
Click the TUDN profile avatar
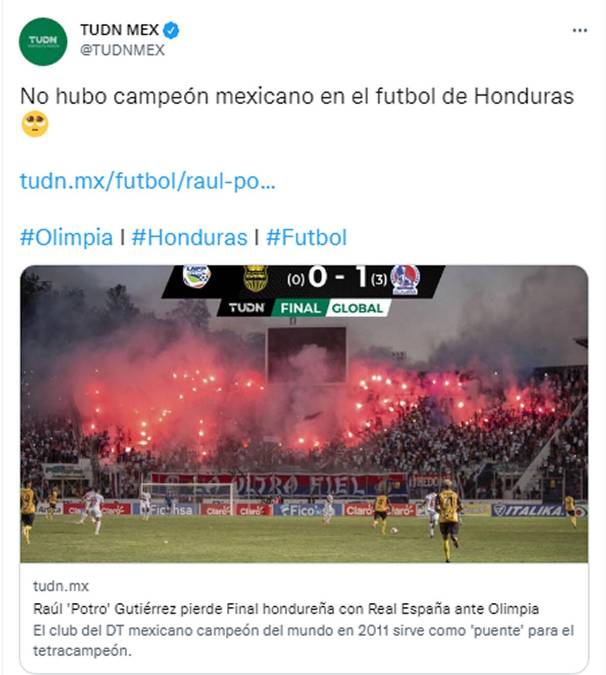(43, 42)
